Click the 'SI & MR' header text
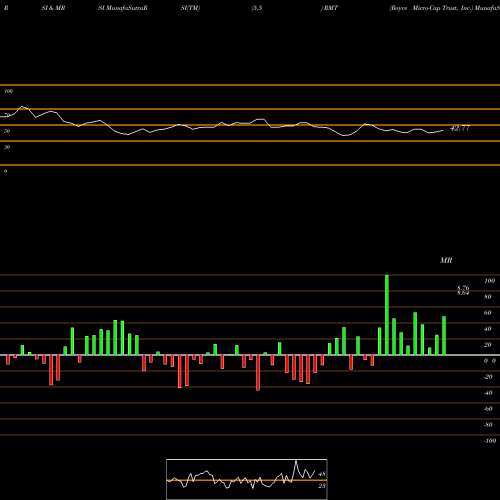Viewport: 500px width, 500px height. coord(53,8)
